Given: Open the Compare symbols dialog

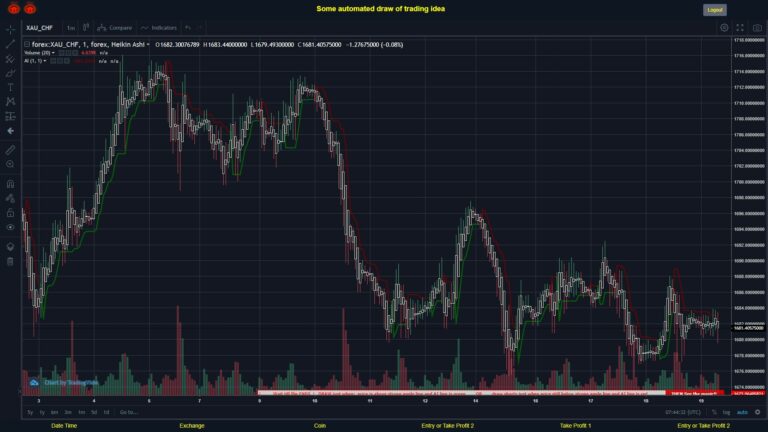Looking at the screenshot, I should click(x=115, y=28).
